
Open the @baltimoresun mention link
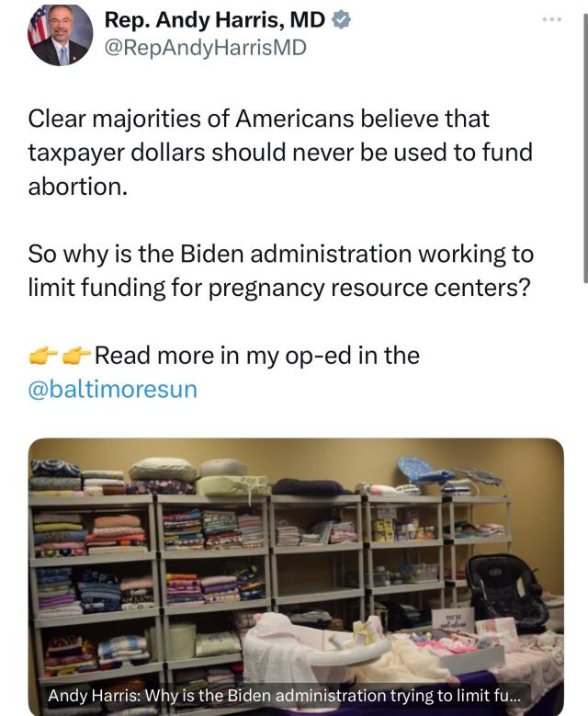[x=113, y=390]
